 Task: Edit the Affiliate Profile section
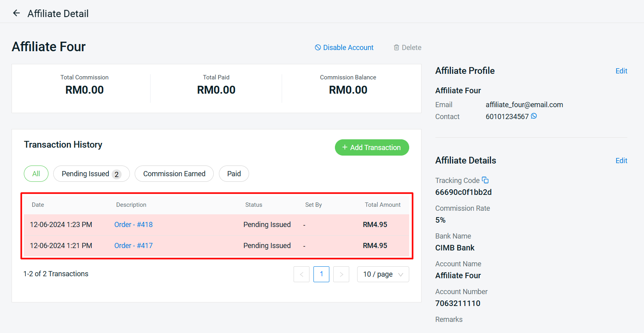click(621, 71)
